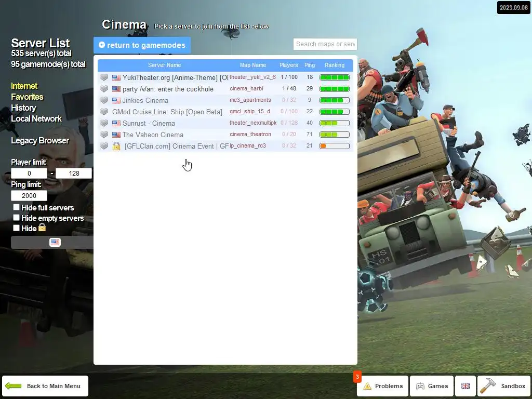
Task: Click padlock icon on GFLClan.com server row
Action: (x=116, y=146)
